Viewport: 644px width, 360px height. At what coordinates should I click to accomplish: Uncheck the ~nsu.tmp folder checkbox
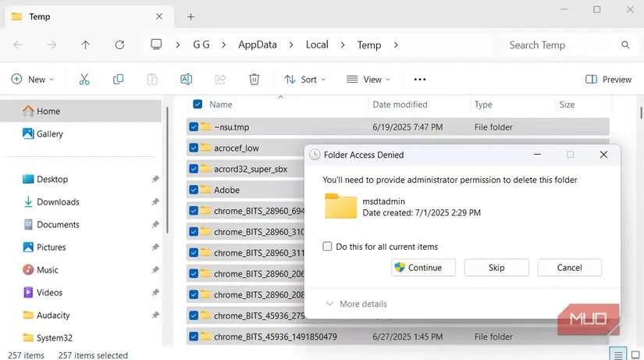tap(194, 127)
